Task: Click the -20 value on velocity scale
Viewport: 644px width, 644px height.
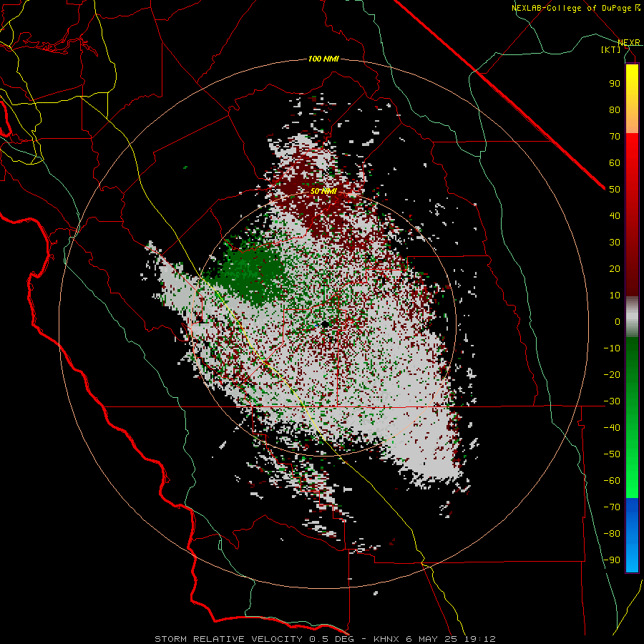Action: point(612,374)
